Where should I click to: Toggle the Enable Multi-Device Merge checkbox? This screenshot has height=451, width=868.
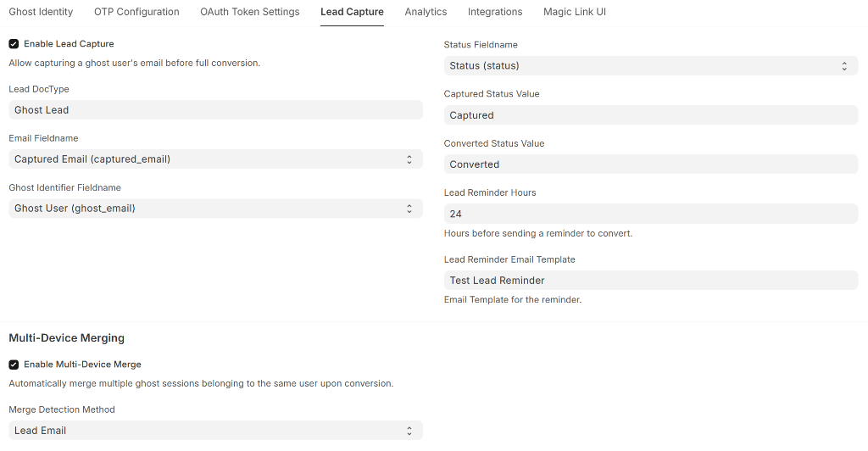pos(14,365)
